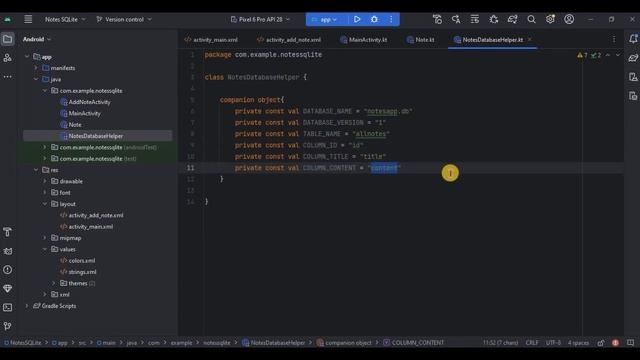Open more run actions menu
Viewport: 640px width, 360px height.
[x=391, y=19]
